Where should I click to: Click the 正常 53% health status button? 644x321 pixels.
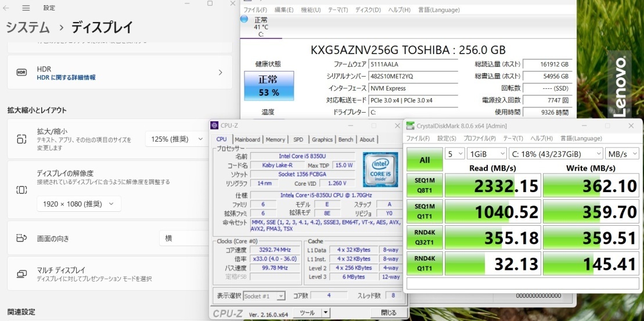269,86
